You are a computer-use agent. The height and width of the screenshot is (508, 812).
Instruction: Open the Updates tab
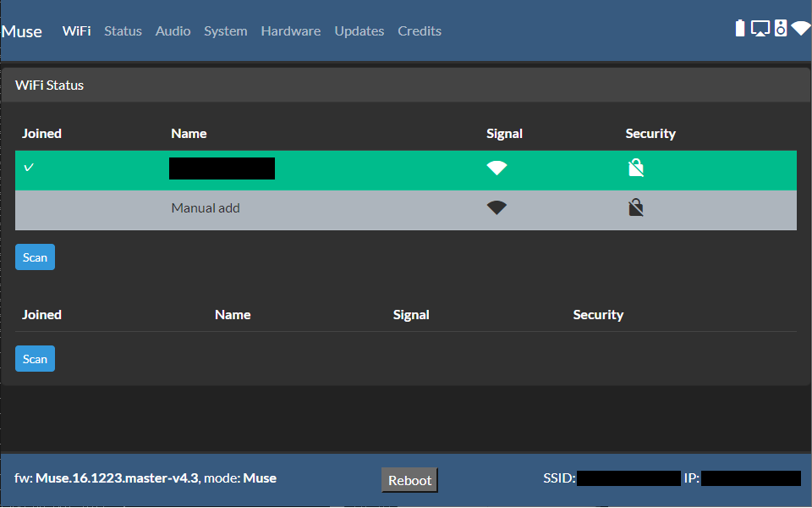pyautogui.click(x=359, y=31)
